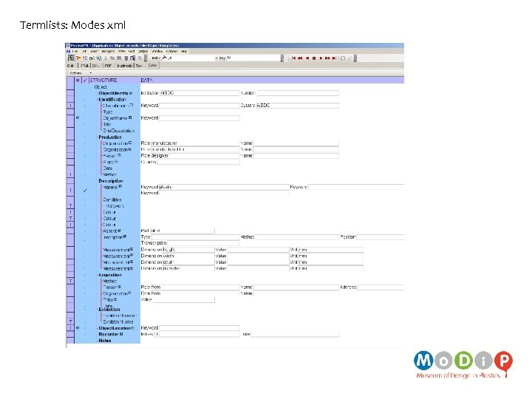Click the System field containing ABDC
The image size is (532, 399).
click(297, 105)
